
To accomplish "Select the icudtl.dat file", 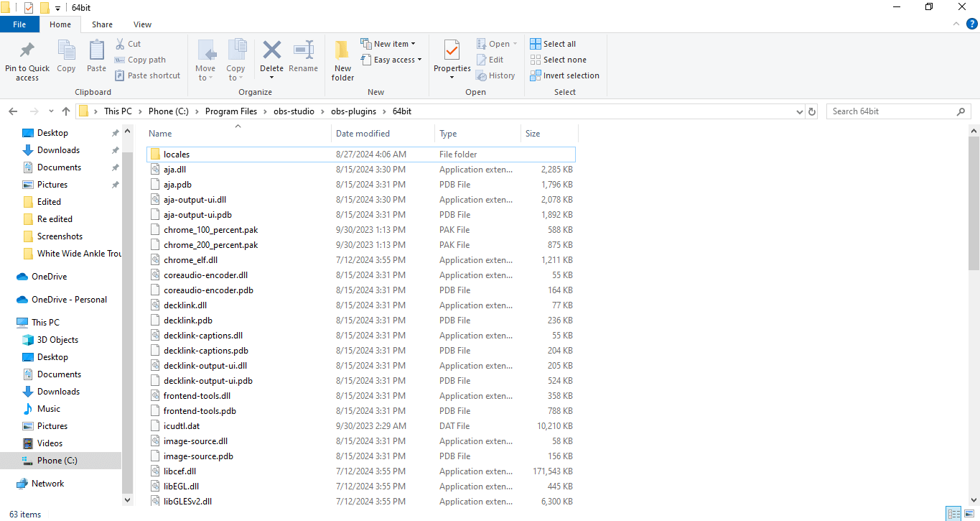I will [x=361, y=426].
